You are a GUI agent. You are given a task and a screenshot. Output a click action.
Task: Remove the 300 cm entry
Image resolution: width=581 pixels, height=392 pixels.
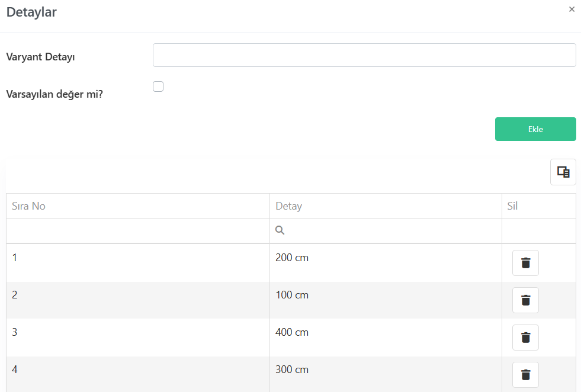click(x=525, y=375)
